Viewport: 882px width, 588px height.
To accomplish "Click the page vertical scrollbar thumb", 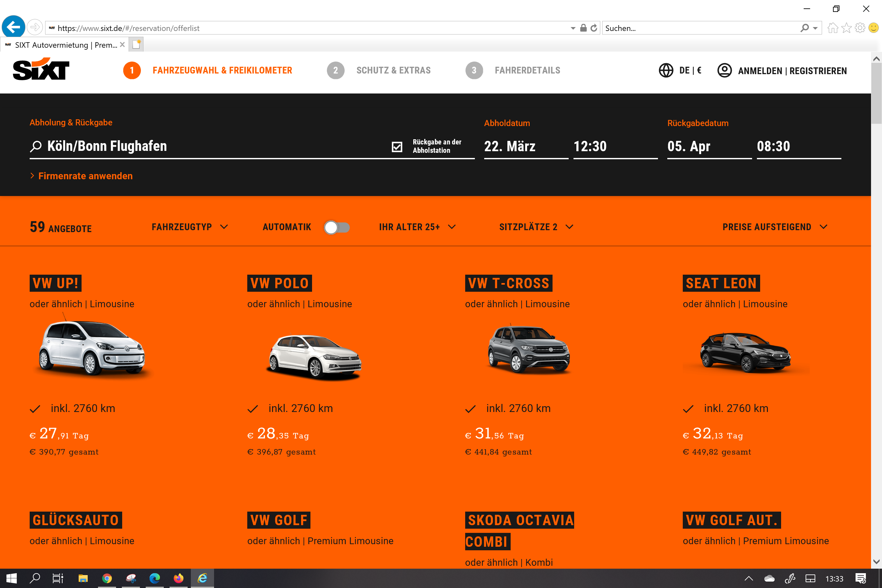I will coord(877,93).
